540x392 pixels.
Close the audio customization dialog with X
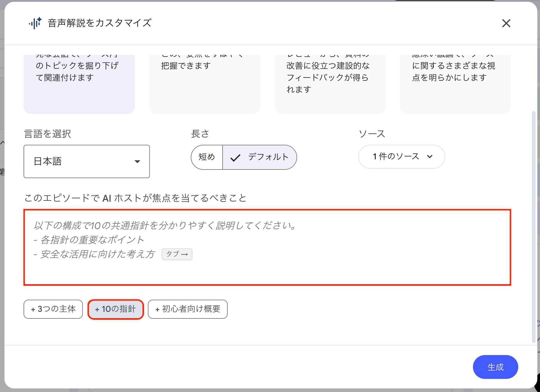pos(506,23)
